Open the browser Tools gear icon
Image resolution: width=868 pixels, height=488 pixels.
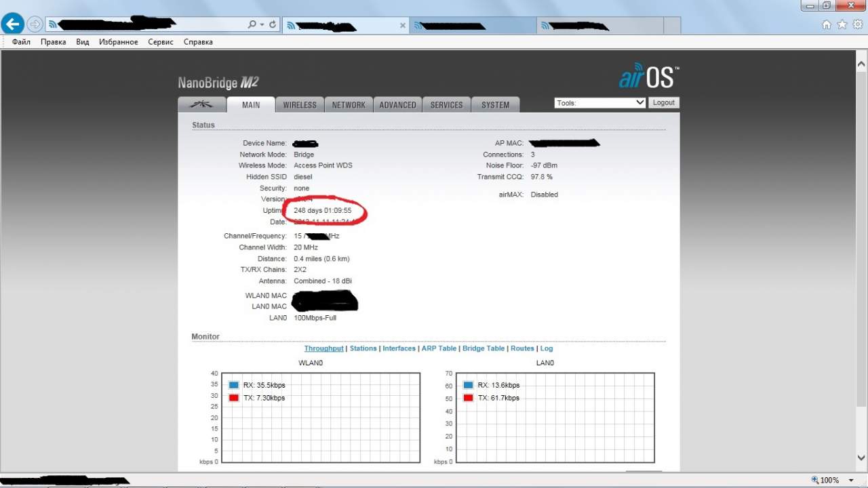point(857,24)
